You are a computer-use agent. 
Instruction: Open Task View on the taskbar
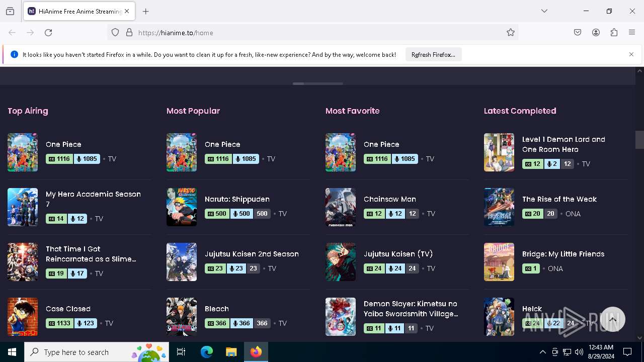click(x=181, y=352)
